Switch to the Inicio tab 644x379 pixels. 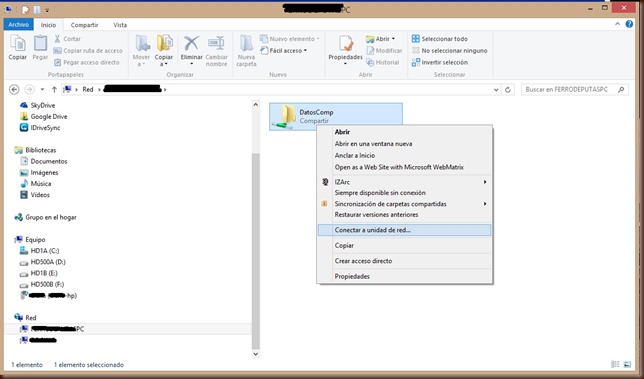point(48,25)
